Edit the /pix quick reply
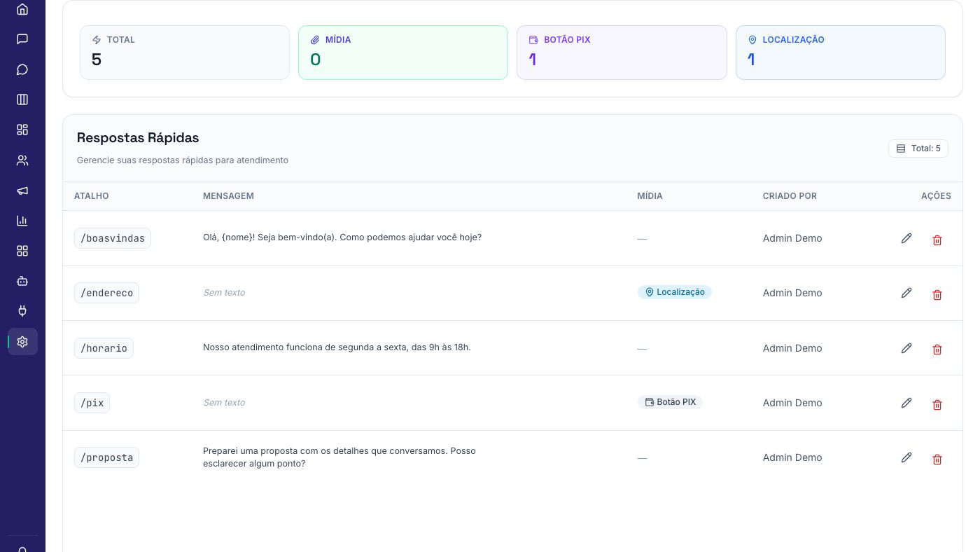This screenshot has width=980, height=552. (x=906, y=403)
